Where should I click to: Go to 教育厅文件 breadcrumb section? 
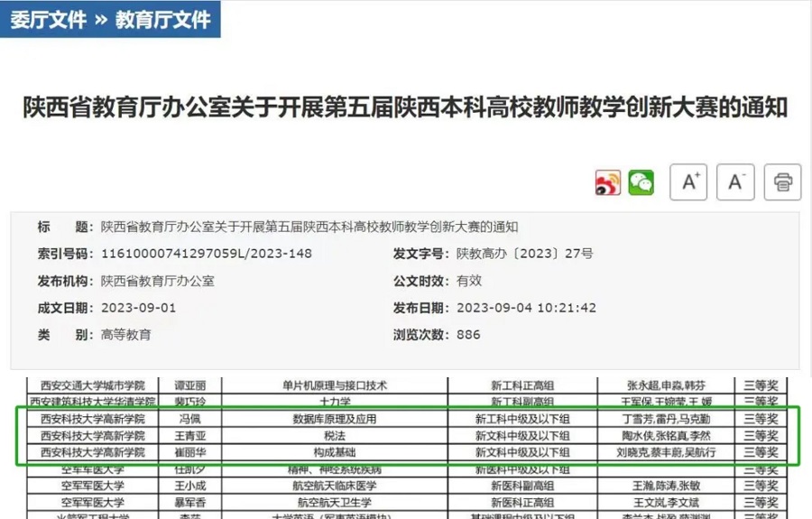pyautogui.click(x=162, y=19)
